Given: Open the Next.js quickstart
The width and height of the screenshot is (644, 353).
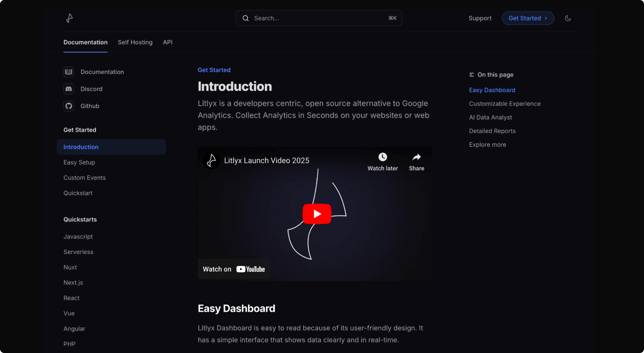Looking at the screenshot, I should (x=73, y=283).
